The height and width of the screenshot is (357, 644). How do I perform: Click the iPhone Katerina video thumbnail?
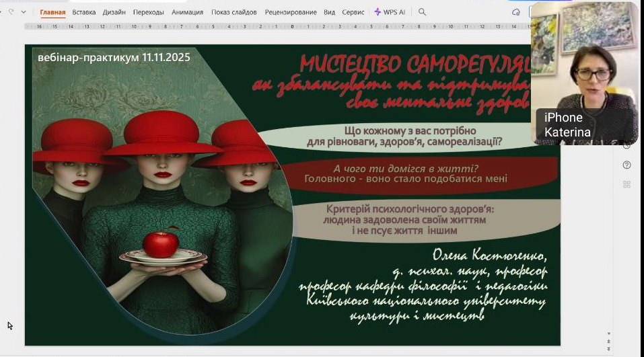point(584,73)
